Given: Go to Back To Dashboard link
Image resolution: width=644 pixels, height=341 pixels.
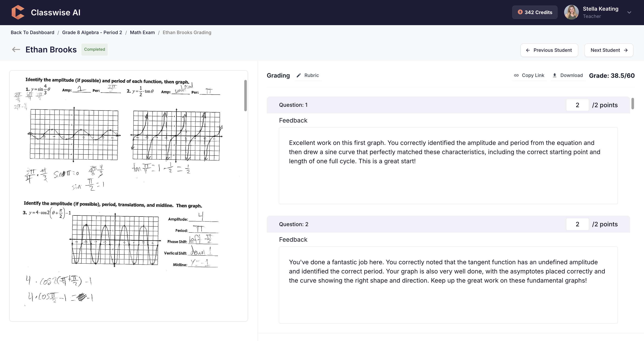Looking at the screenshot, I should [33, 33].
